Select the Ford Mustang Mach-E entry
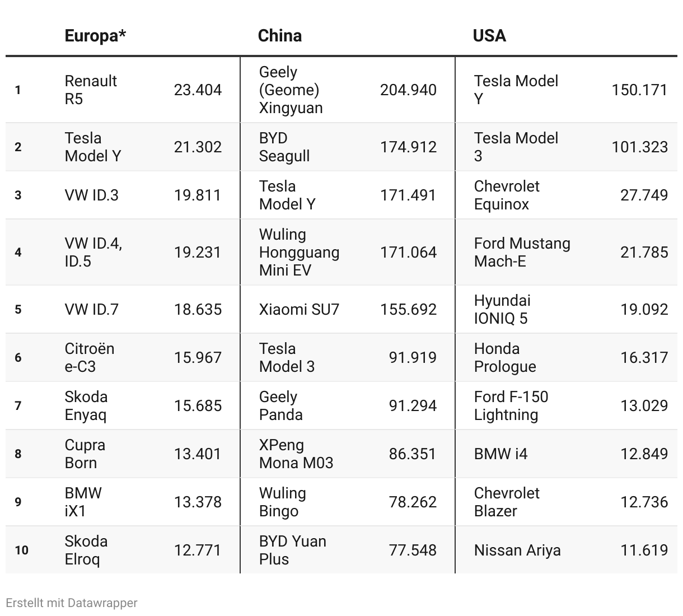The width and height of the screenshot is (683, 616). (x=522, y=252)
